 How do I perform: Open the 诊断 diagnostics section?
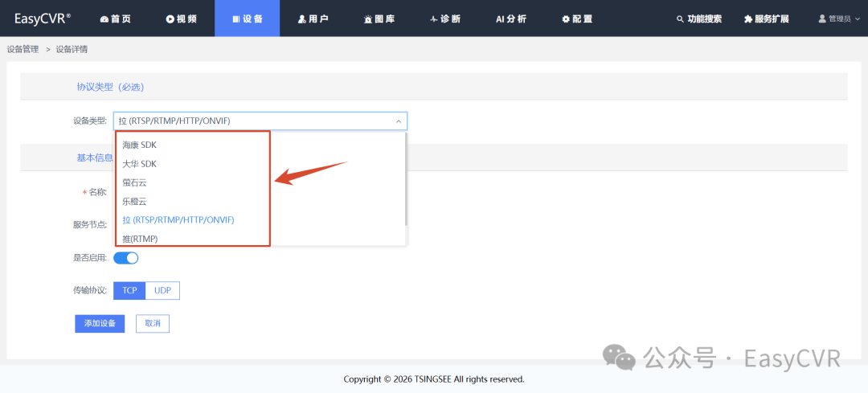tap(445, 18)
